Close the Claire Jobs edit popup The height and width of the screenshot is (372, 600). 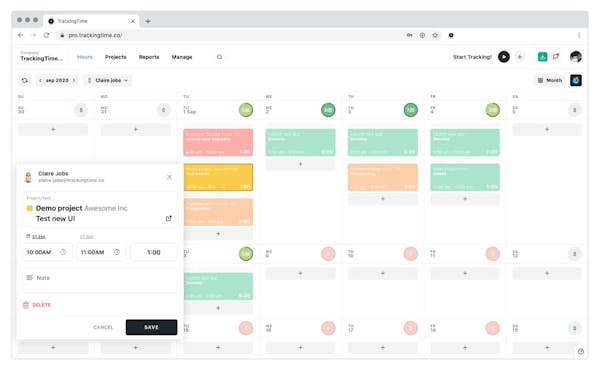coord(170,177)
